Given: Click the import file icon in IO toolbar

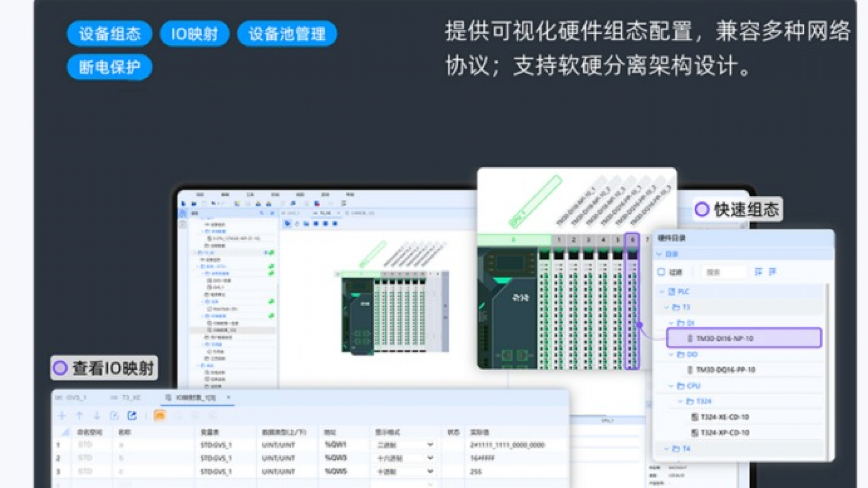Looking at the screenshot, I should pyautogui.click(x=114, y=416).
